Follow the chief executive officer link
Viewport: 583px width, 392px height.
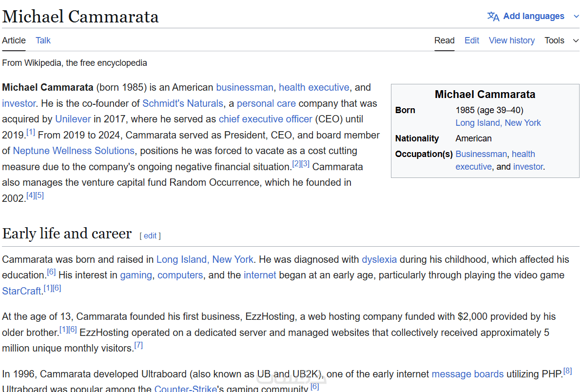[x=266, y=119]
